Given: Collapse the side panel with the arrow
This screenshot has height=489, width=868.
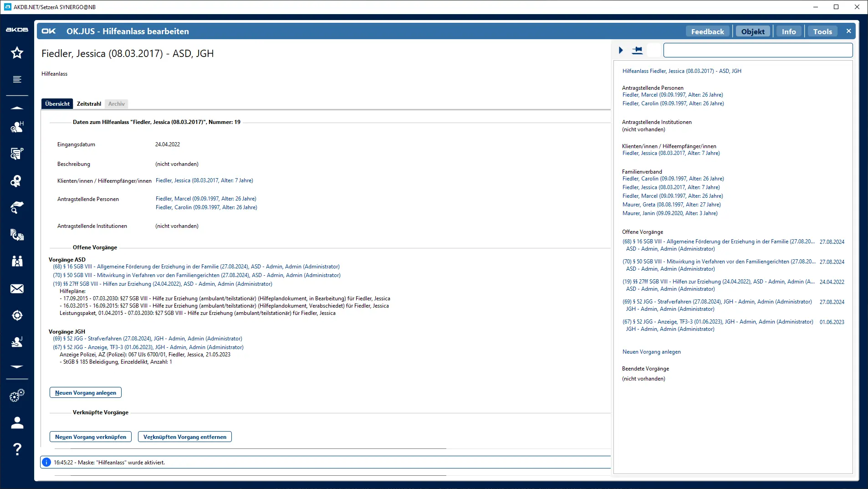Looking at the screenshot, I should click(x=621, y=50).
